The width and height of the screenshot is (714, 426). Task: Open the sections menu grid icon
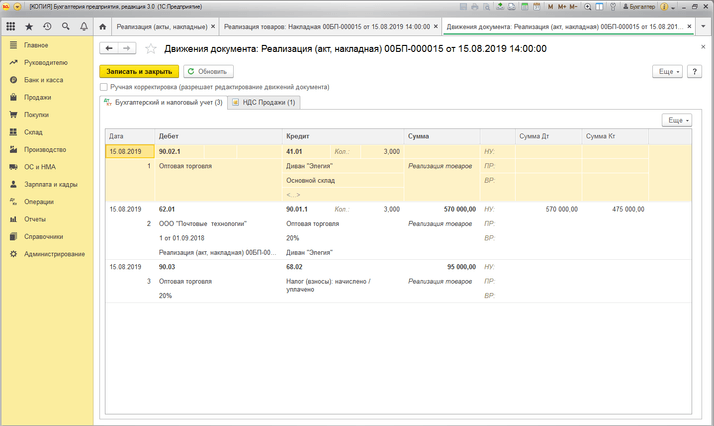pyautogui.click(x=10, y=25)
